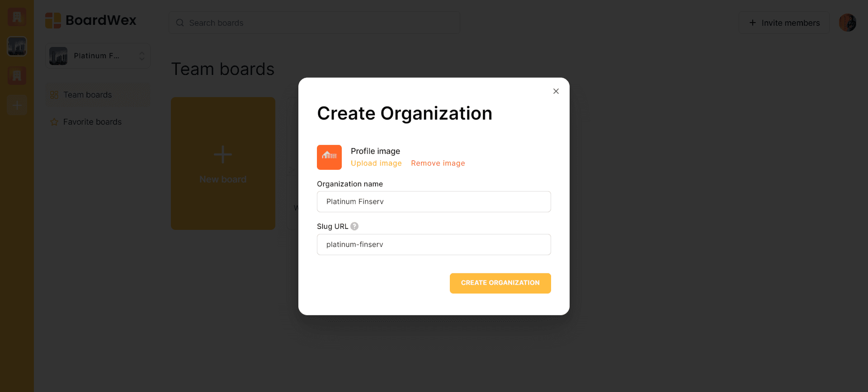
Task: Open Team boards in the sidebar
Action: 87,95
